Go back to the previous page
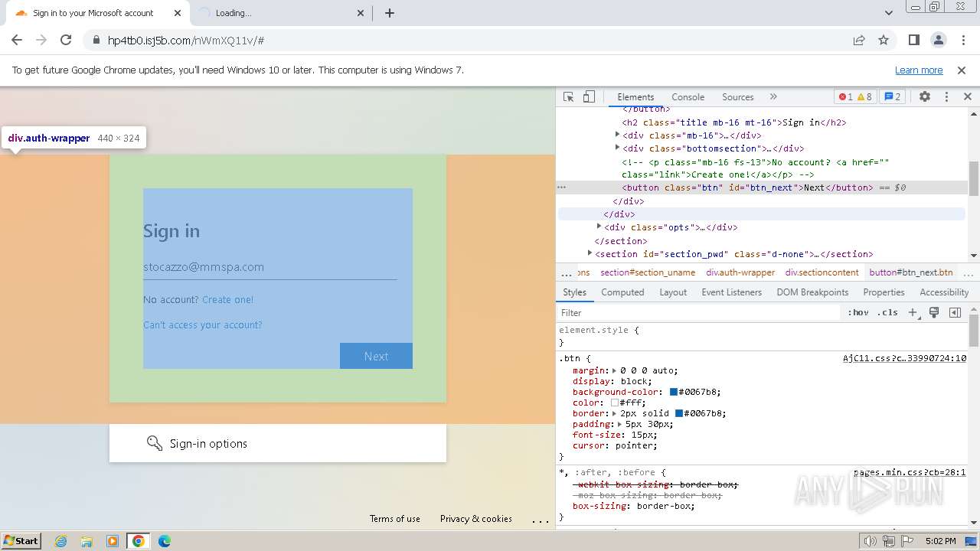Screen dimensions: 980x551 click(x=17, y=41)
